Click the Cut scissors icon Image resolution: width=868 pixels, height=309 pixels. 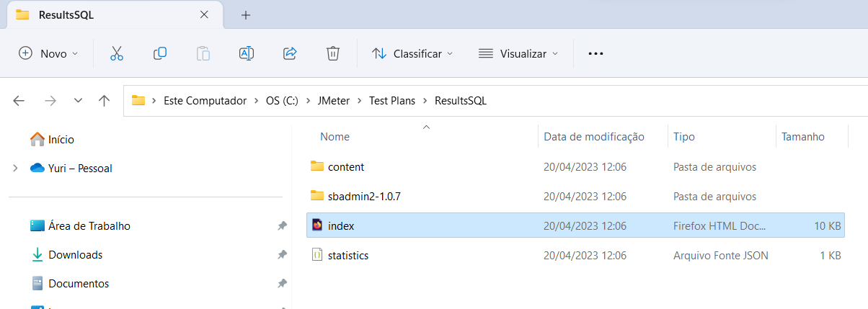point(117,53)
